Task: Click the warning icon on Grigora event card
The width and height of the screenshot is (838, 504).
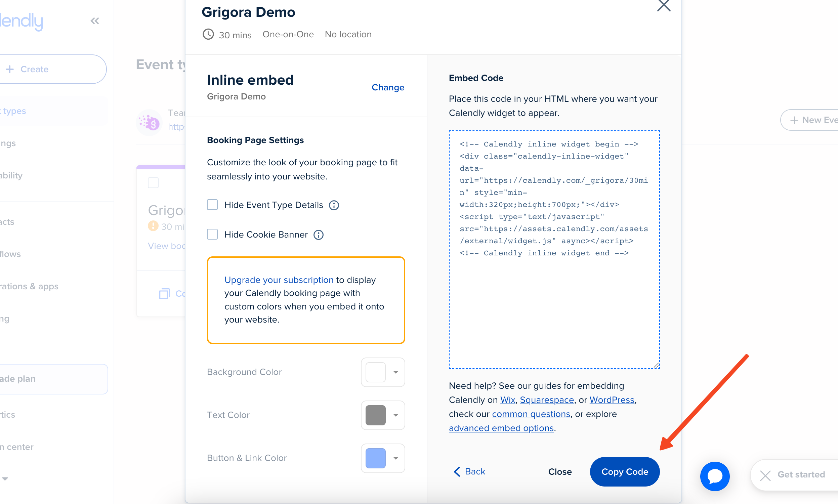Action: pyautogui.click(x=153, y=226)
